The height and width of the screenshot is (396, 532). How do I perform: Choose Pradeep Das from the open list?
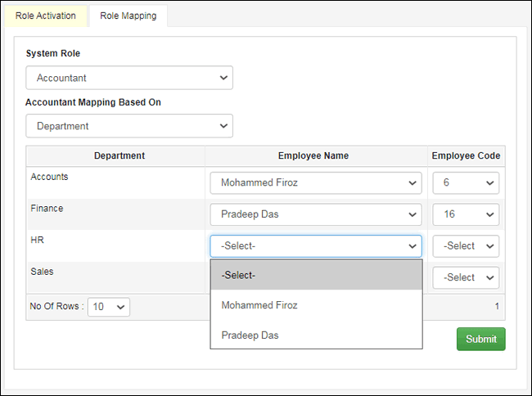[316, 335]
